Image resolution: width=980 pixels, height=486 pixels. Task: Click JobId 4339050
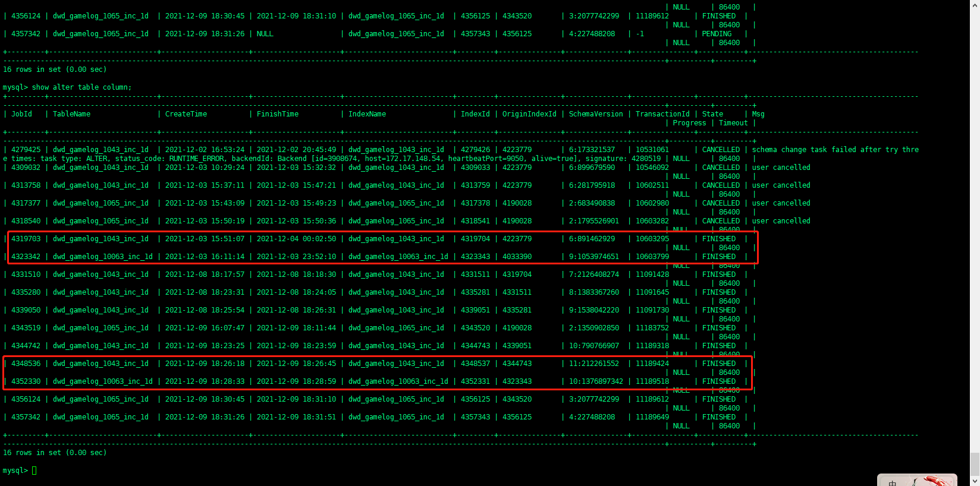(x=26, y=310)
